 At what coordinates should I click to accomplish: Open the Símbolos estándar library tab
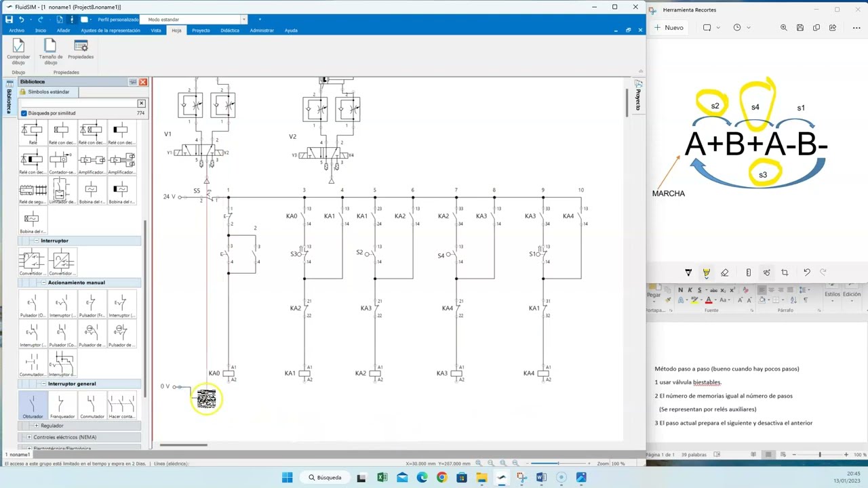pyautogui.click(x=49, y=91)
